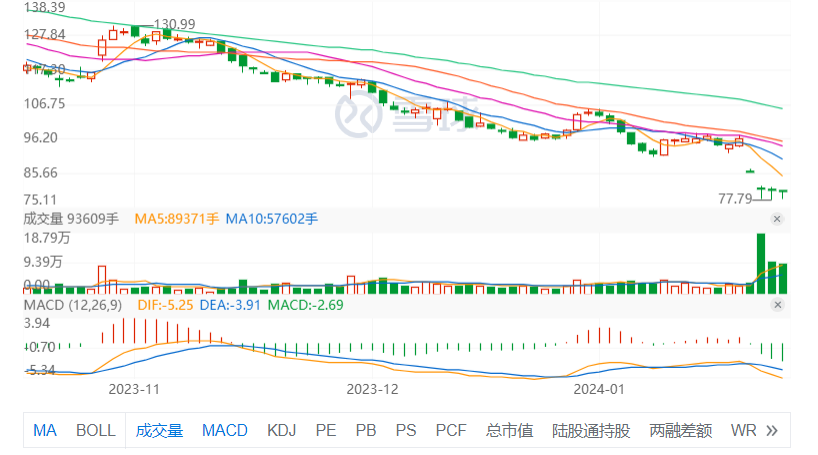
Task: Click the 2024-01 date axis label
Action: point(599,389)
